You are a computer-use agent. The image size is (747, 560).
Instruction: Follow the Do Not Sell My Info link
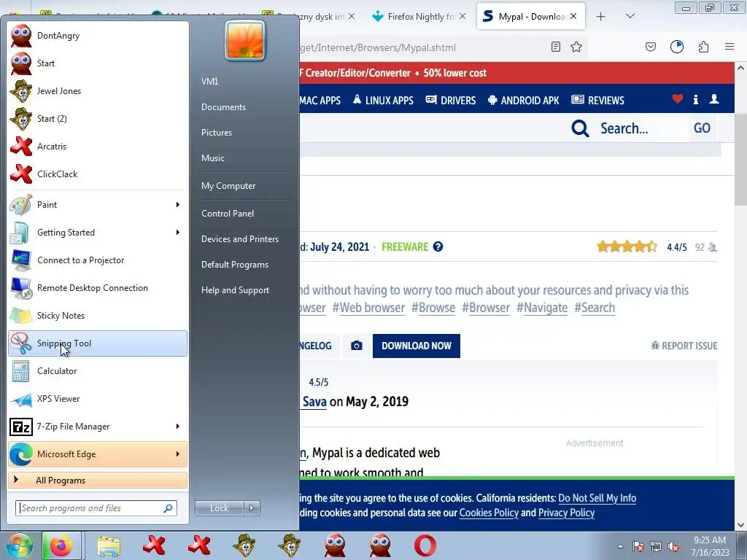click(x=597, y=498)
